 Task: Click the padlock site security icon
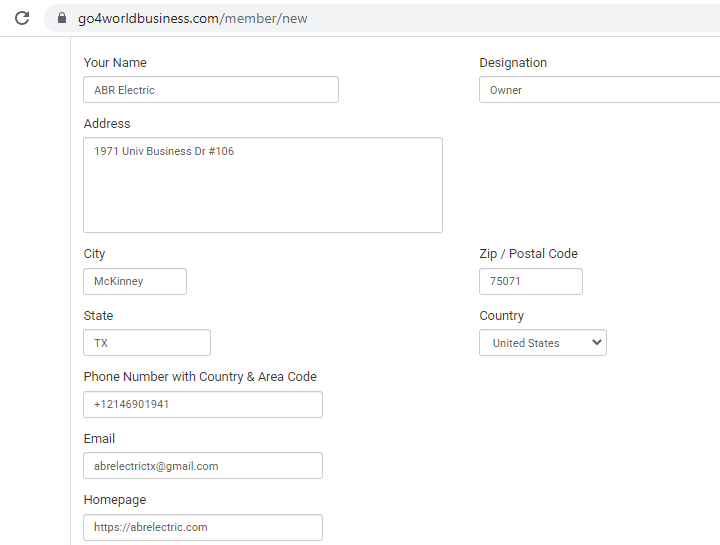coord(62,18)
